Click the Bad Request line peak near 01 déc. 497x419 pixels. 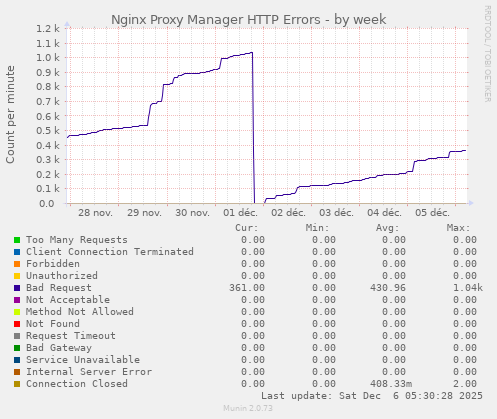pos(252,53)
